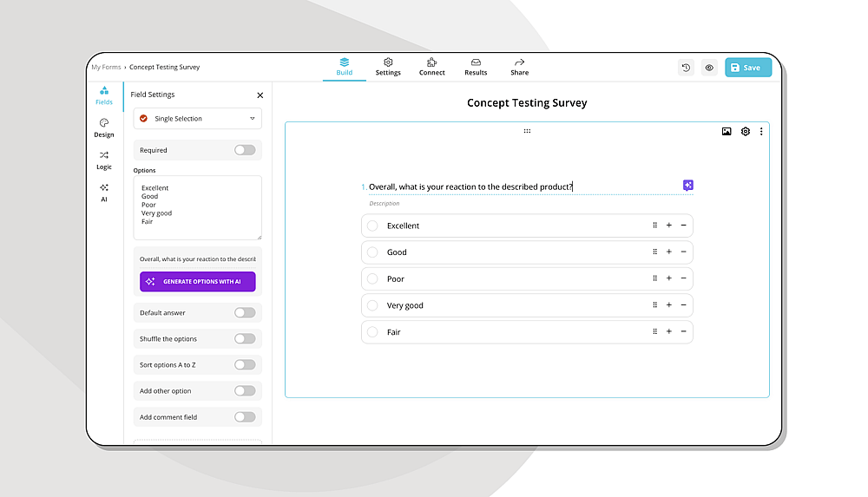This screenshot has width=868, height=497.
Task: Click the Excellent option label text
Action: click(403, 226)
